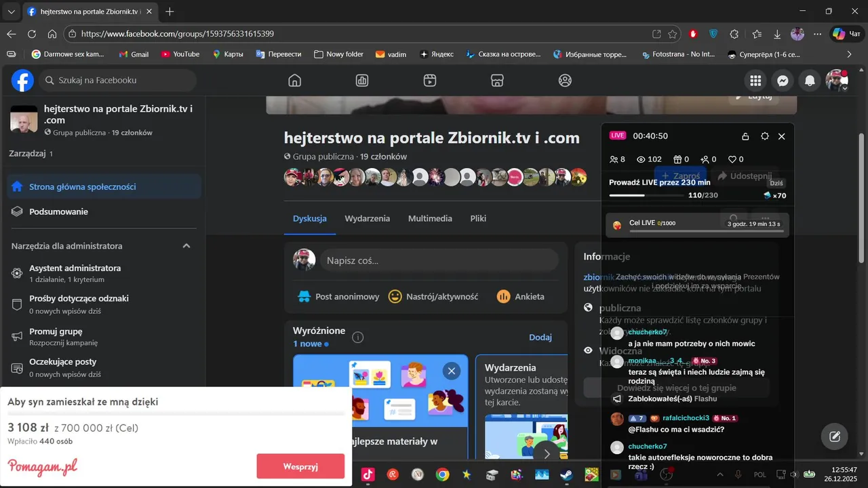Image resolution: width=868 pixels, height=488 pixels.
Task: Open Messenger icon in Facebook header
Action: [x=783, y=81]
